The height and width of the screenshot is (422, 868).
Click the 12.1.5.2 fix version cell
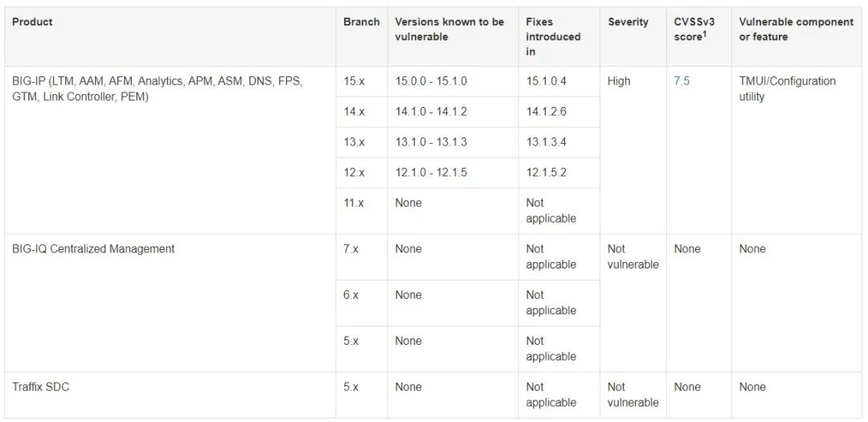point(547,173)
